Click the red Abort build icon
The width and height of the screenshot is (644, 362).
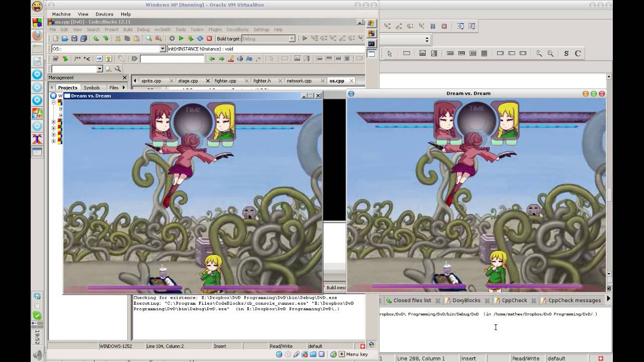pos(209,39)
